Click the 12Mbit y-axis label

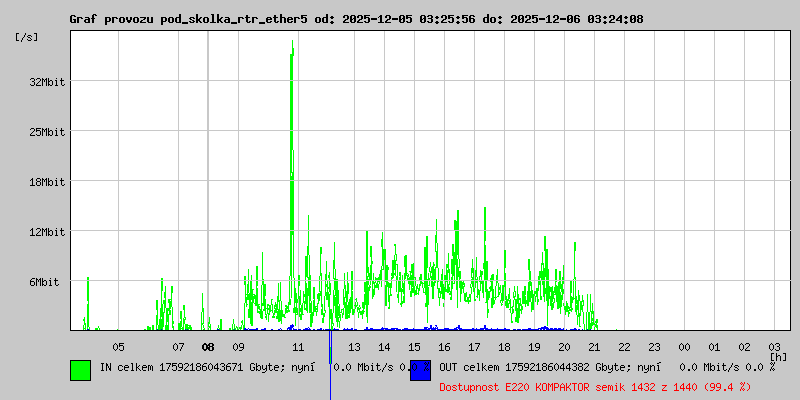[x=46, y=232]
